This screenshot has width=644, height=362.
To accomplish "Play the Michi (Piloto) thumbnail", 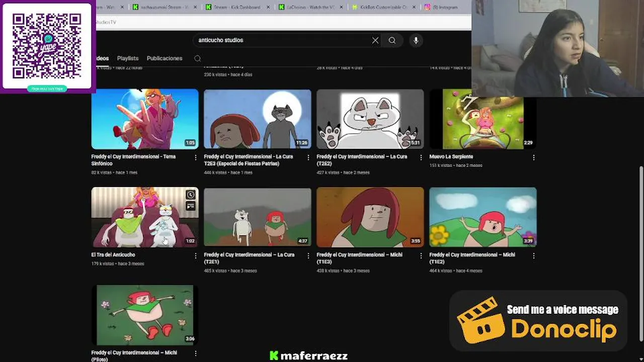I will pos(145,315).
